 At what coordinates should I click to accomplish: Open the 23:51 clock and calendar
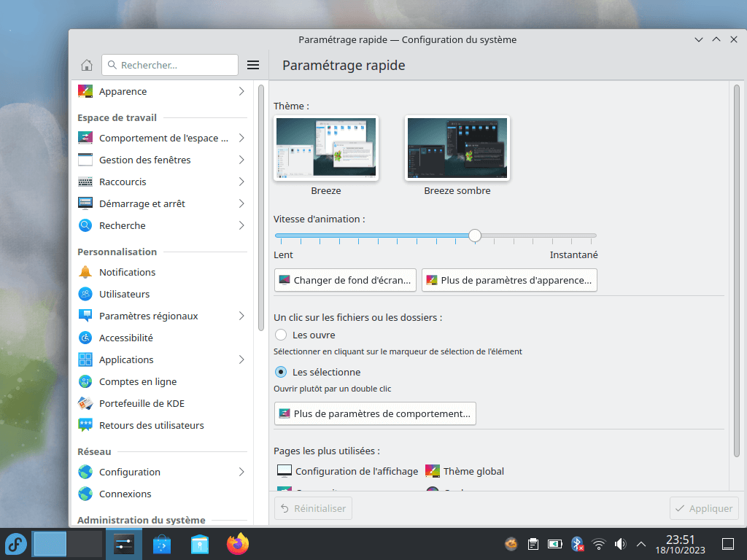pyautogui.click(x=680, y=544)
